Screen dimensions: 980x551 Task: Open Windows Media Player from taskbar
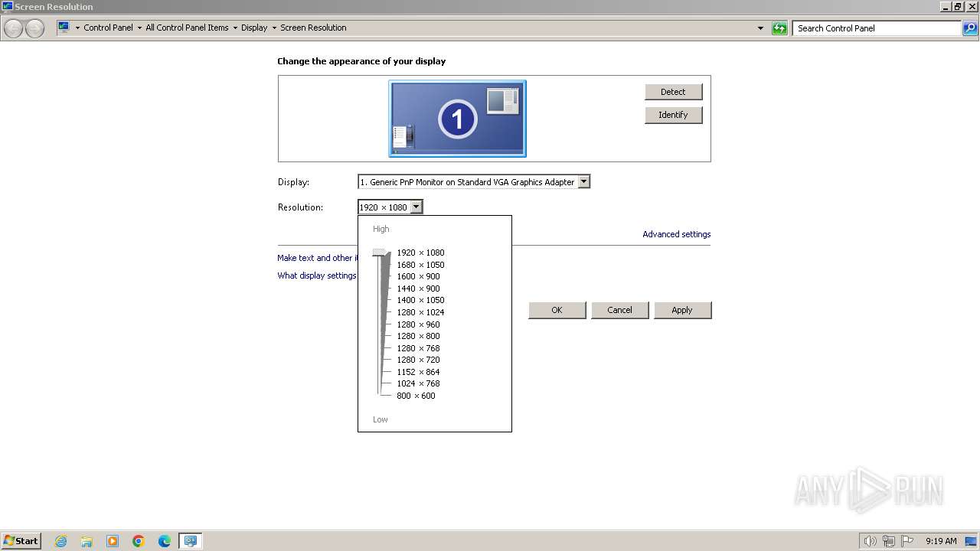pyautogui.click(x=113, y=541)
